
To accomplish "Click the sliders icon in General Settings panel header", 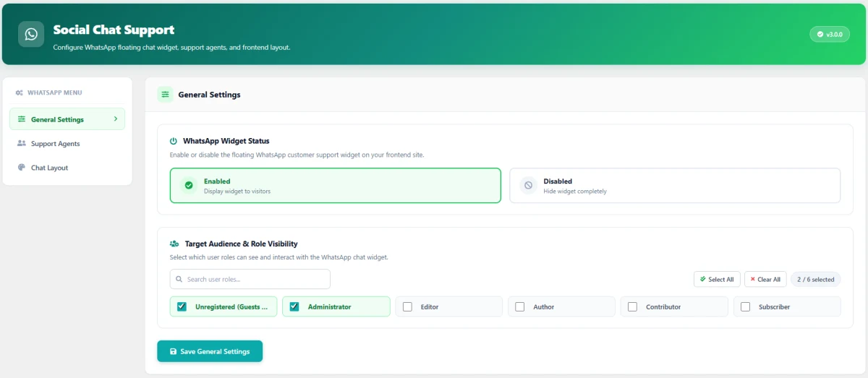I will tap(166, 95).
